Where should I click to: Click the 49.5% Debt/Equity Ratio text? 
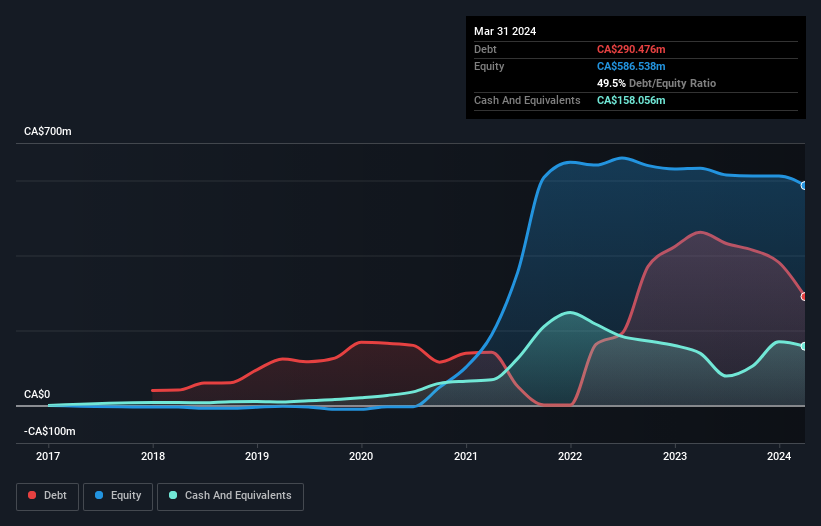657,83
